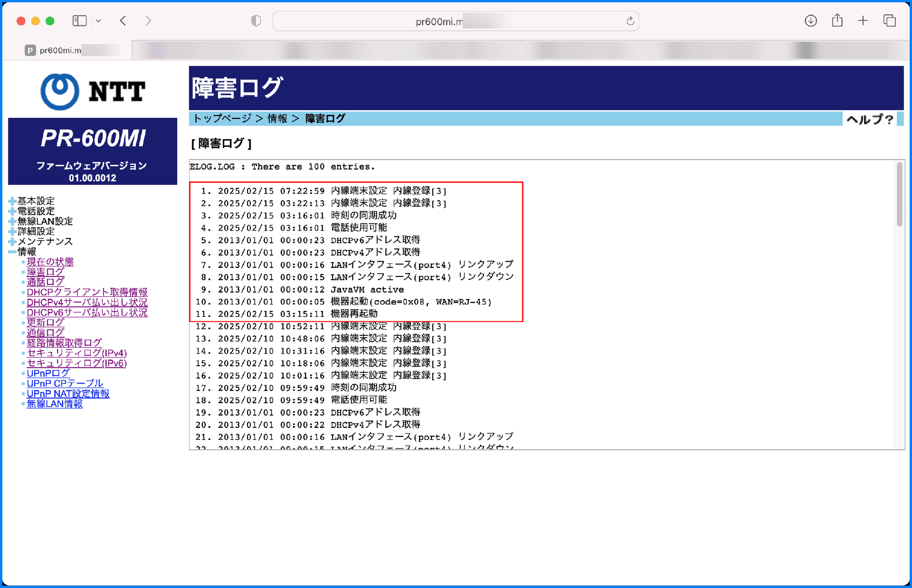The height and width of the screenshot is (588, 912).
Task: Show the tab overview
Action: coord(890,21)
